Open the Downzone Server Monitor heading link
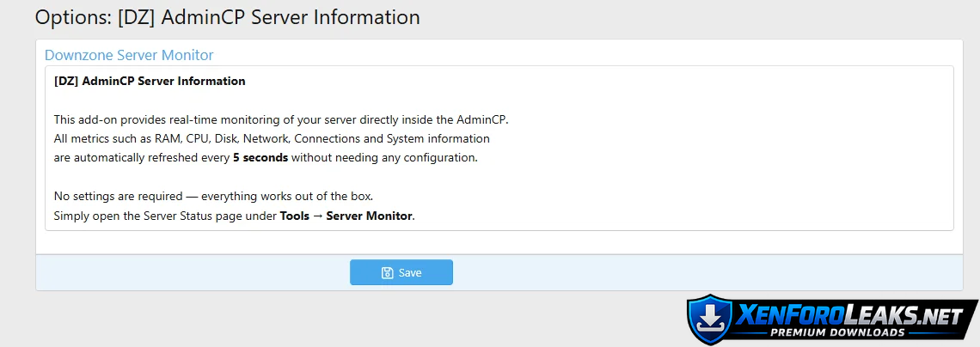980x347 pixels. click(x=129, y=55)
